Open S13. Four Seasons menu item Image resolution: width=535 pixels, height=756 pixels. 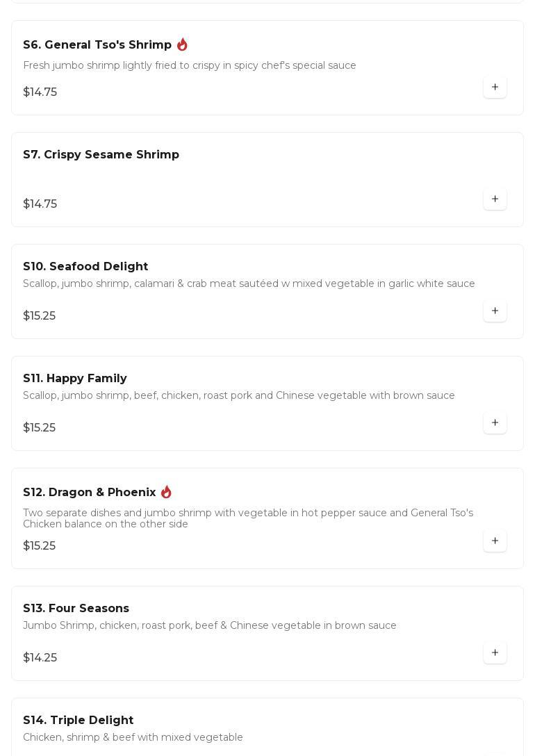(76, 609)
